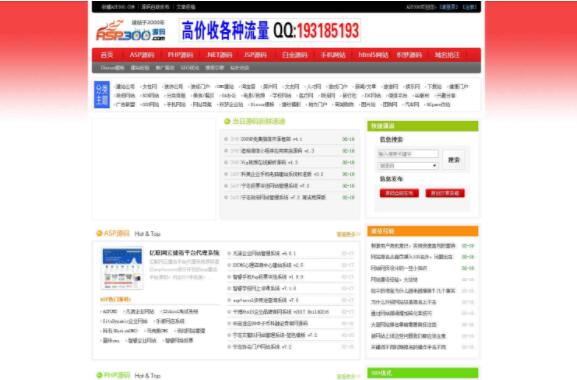This screenshot has height=380, width=577.
Task: Click the left red publish button
Action: (x=399, y=193)
